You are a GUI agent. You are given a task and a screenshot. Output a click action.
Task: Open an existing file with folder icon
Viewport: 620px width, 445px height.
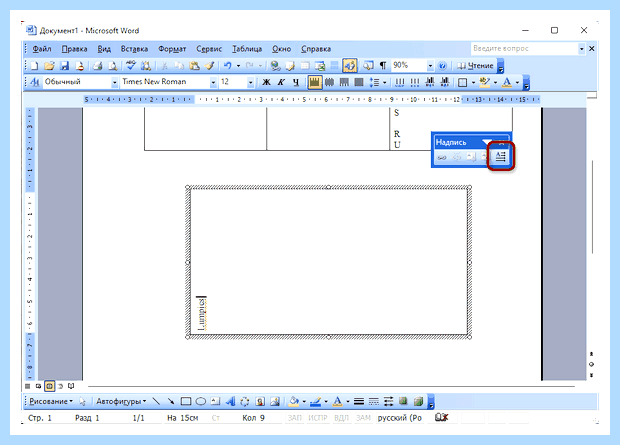49,66
